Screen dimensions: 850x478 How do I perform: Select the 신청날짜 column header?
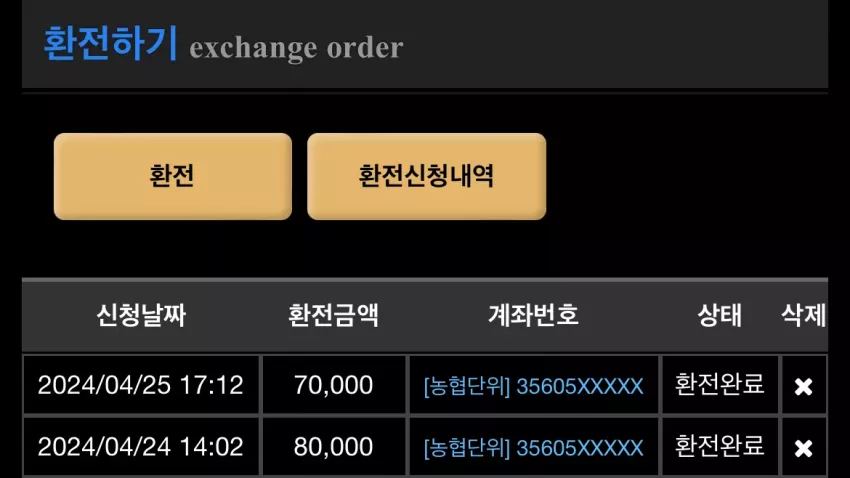coord(141,315)
